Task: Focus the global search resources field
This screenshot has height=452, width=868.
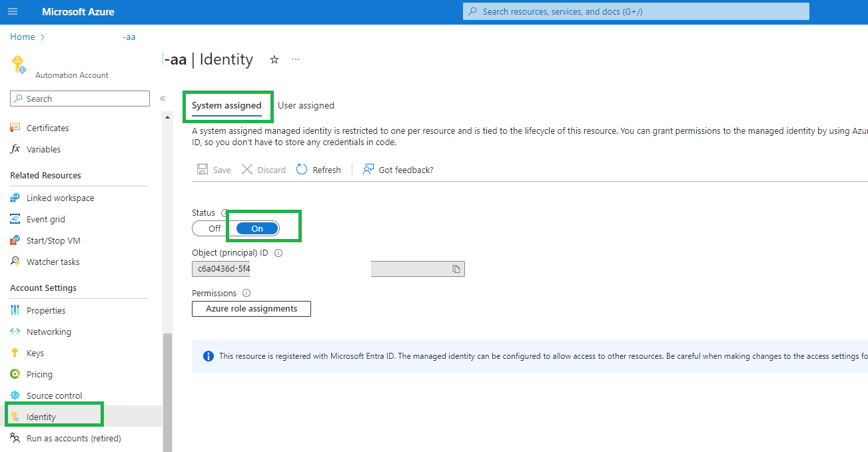Action: (636, 11)
